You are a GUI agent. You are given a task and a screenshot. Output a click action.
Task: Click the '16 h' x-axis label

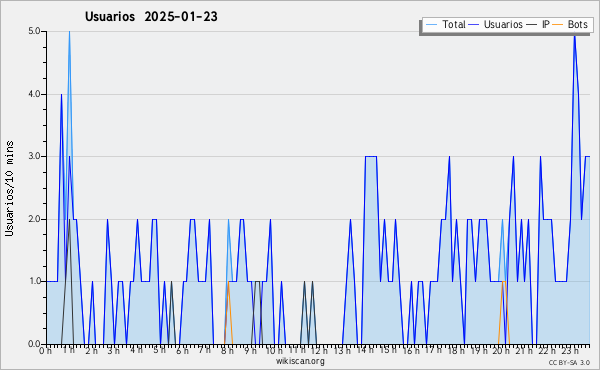[411, 351]
